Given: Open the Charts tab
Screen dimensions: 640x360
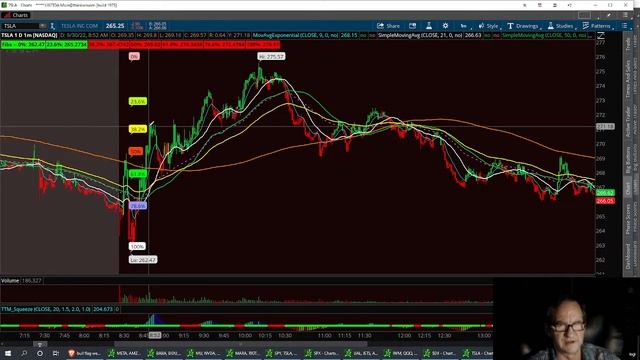Looking at the screenshot, I should [16, 15].
